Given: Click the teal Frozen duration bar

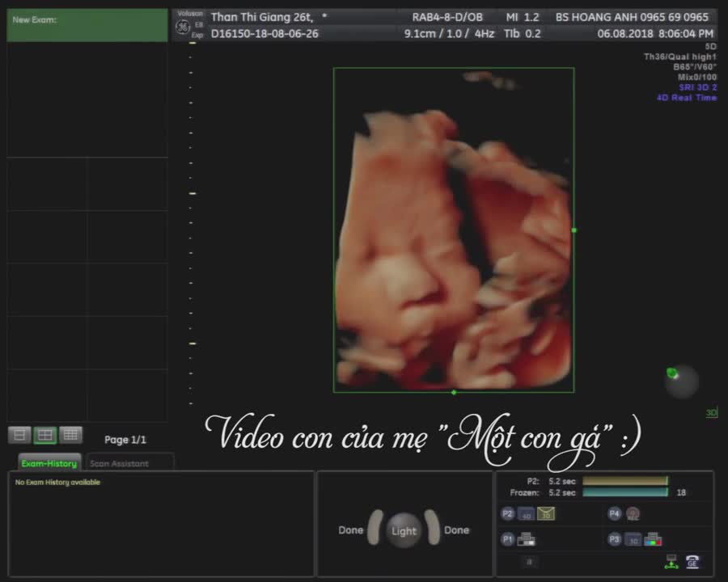Looking at the screenshot, I should (625, 492).
